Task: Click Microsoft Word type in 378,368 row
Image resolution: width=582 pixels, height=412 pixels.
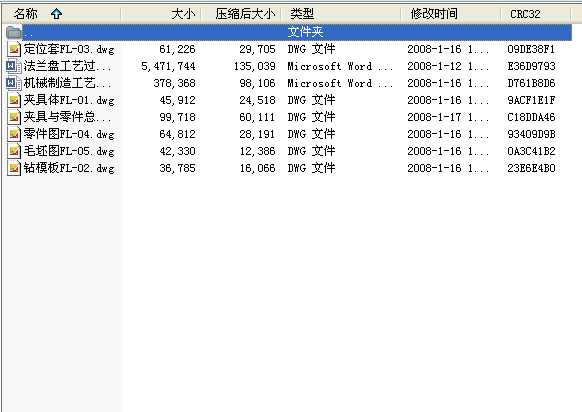Action: click(340, 83)
